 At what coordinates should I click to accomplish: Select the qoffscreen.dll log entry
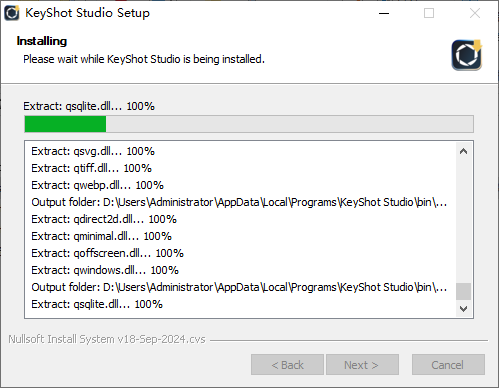point(107,253)
